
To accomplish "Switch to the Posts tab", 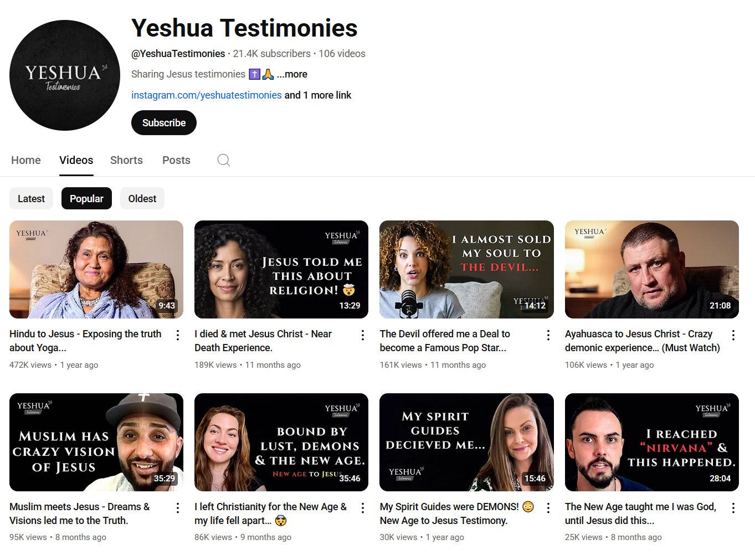I will tap(176, 160).
